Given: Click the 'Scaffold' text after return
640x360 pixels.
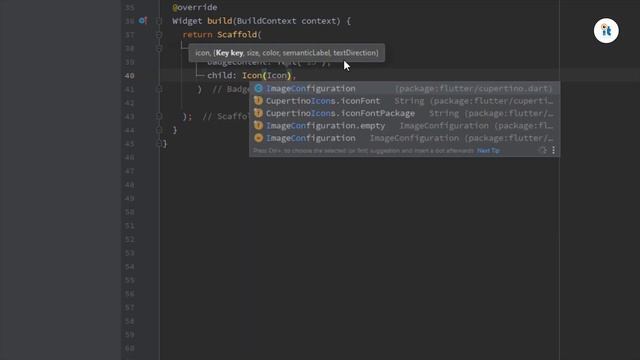Looking at the screenshot, I should click(237, 35).
